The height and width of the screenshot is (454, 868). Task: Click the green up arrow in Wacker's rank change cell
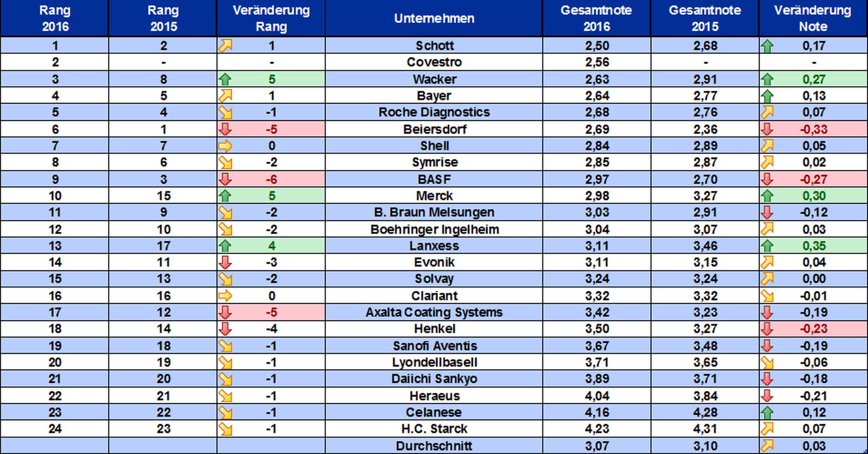coord(225,79)
